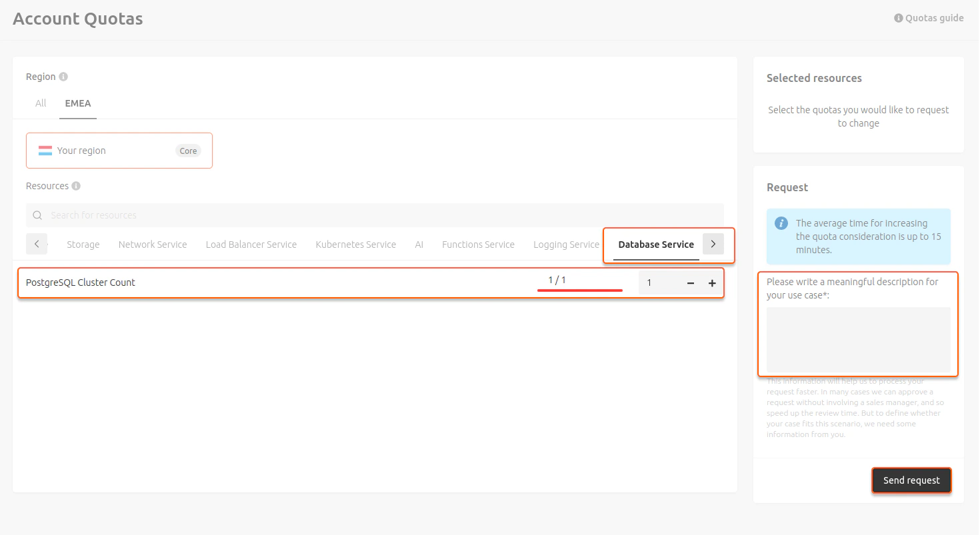Click the search magnifier icon

pos(37,215)
